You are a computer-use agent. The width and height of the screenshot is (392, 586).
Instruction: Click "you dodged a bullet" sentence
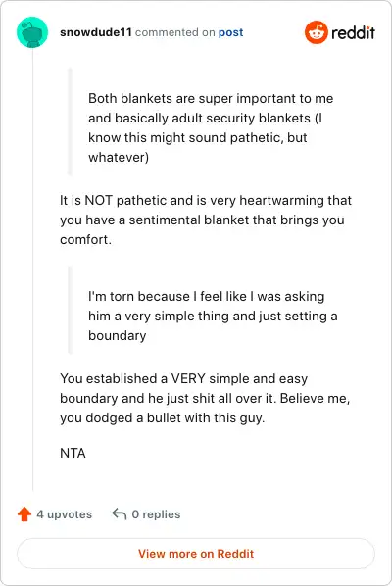[x=162, y=417]
